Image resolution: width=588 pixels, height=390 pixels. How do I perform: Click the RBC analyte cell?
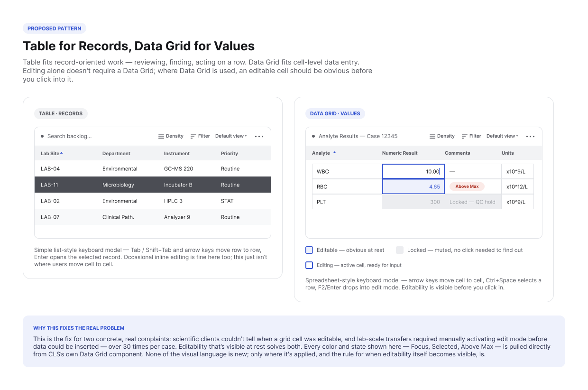pyautogui.click(x=347, y=186)
